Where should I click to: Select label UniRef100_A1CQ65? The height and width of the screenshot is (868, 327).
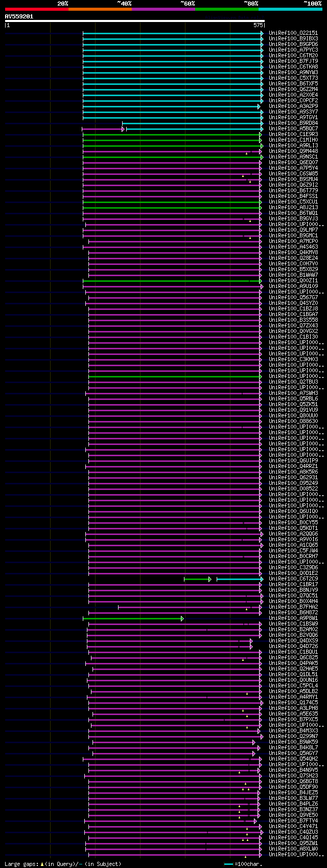click(293, 545)
